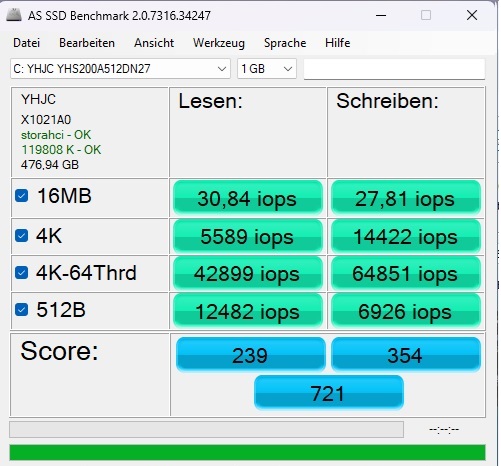The height and width of the screenshot is (466, 501).
Task: Close the AS SSD Benchmark window
Action: pyautogui.click(x=472, y=15)
